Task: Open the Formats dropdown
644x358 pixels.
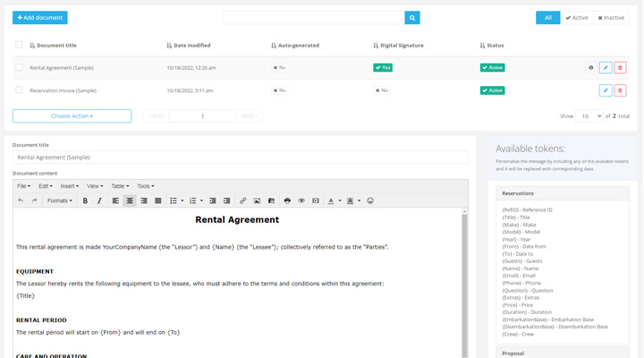Action: tap(60, 200)
